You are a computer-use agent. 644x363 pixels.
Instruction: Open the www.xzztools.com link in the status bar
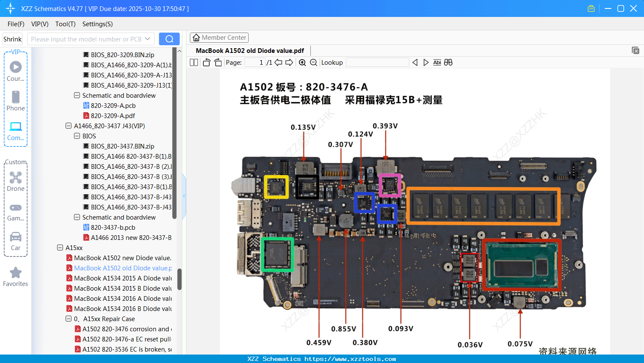[350, 359]
